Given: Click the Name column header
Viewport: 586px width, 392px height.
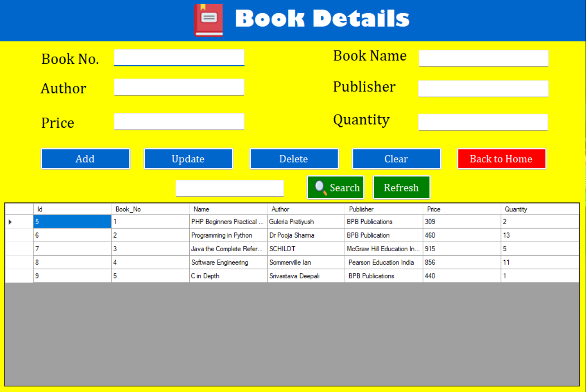Looking at the screenshot, I should click(x=228, y=209).
